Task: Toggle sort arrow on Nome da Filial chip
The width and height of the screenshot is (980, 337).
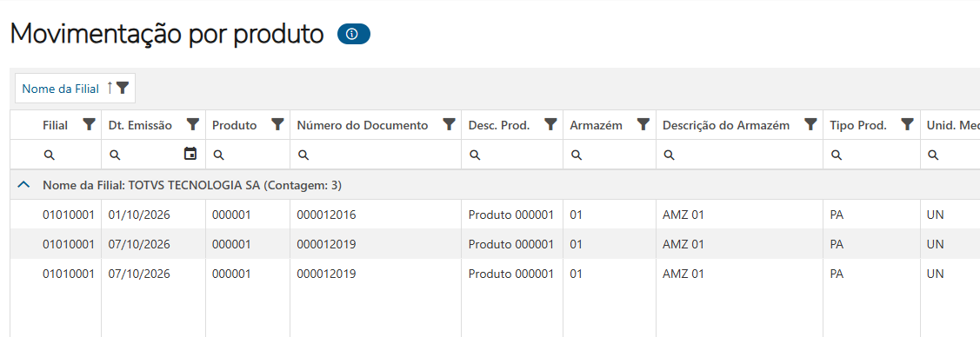Action: (110, 88)
